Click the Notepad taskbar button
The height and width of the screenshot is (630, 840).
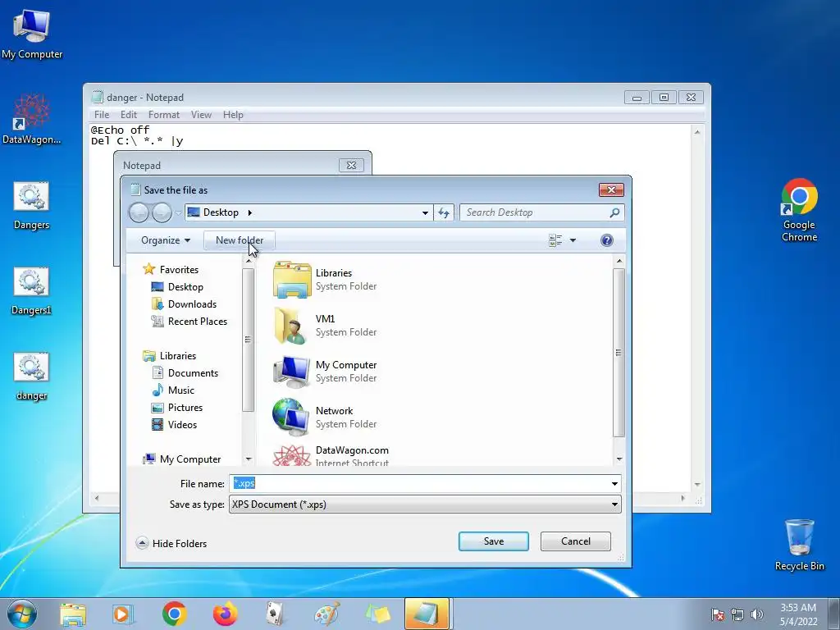click(x=427, y=614)
